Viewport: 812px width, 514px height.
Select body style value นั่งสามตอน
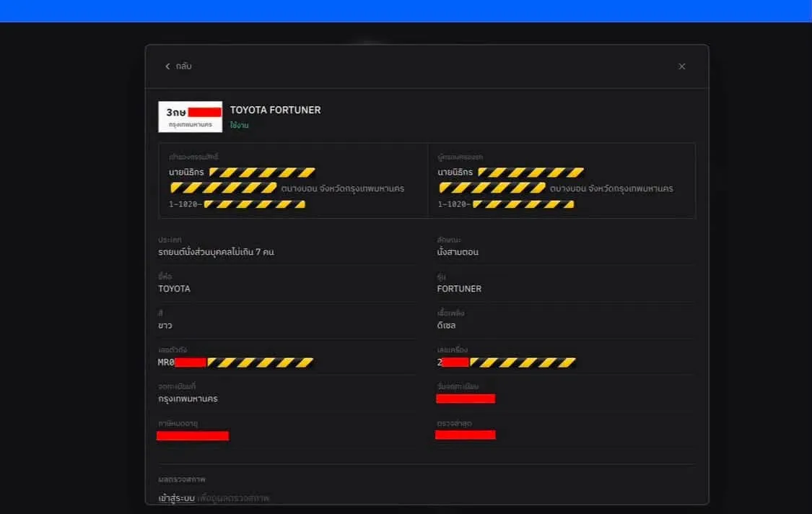tap(458, 253)
